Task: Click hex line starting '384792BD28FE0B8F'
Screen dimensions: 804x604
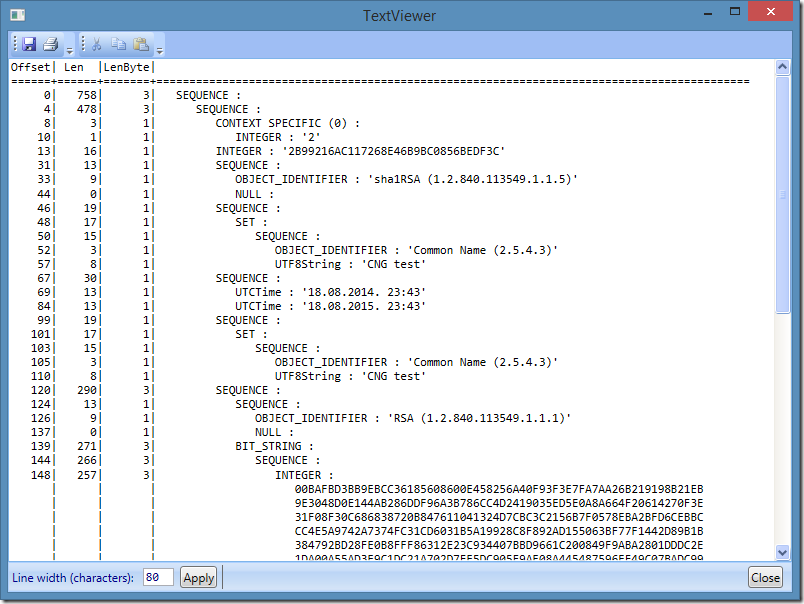Action: (499, 545)
